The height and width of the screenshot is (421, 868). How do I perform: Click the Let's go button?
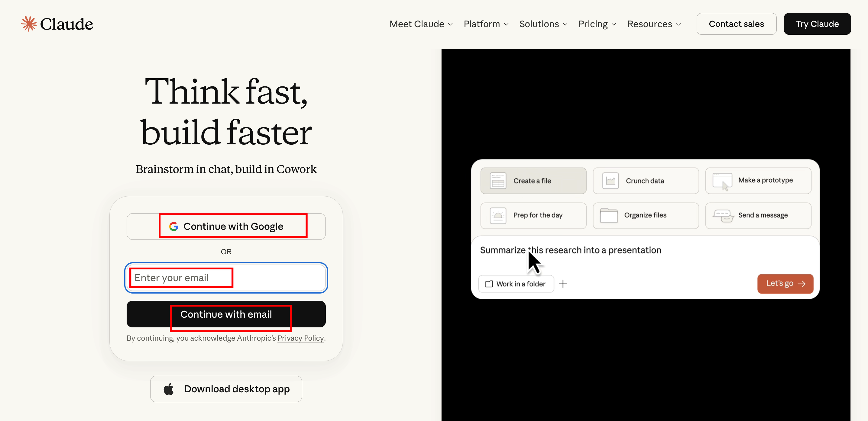(785, 284)
